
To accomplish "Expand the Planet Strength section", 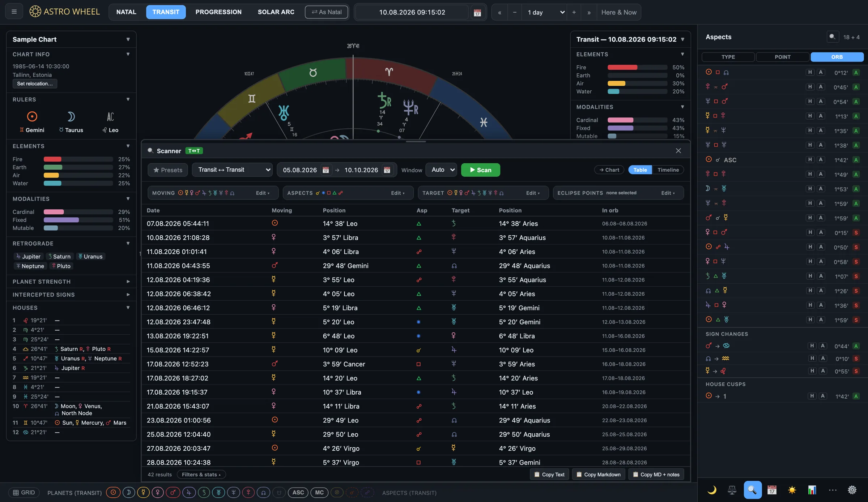I will 71,282.
